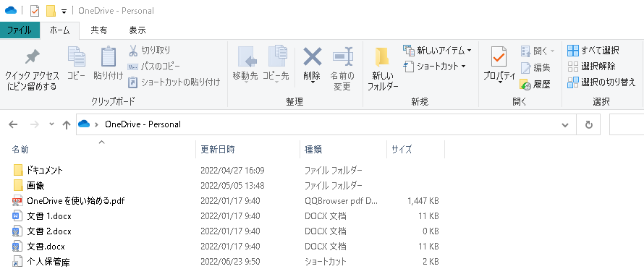Switch to the View (表示) tab
The height and width of the screenshot is (269, 644).
(137, 30)
